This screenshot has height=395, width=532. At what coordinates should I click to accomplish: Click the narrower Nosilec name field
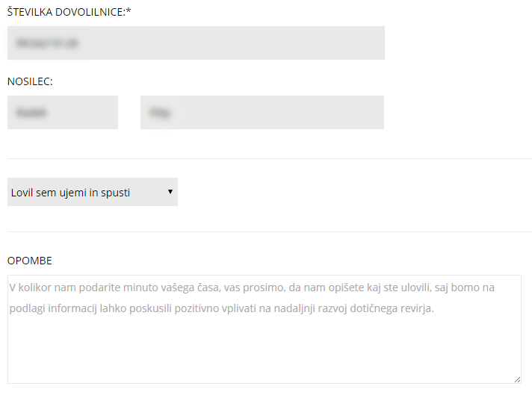pyautogui.click(x=63, y=112)
